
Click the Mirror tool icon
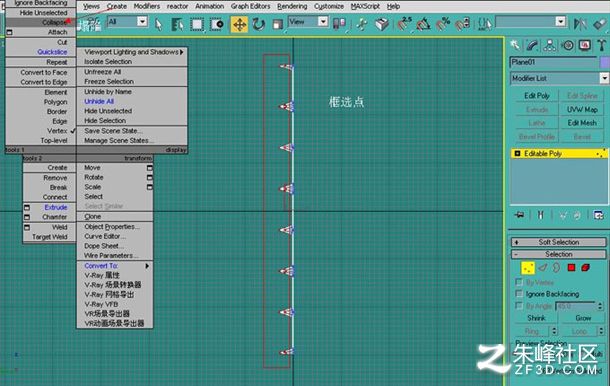coord(580,24)
